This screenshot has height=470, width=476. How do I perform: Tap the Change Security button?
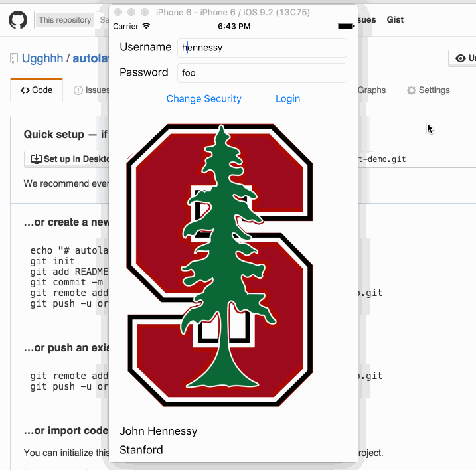204,99
